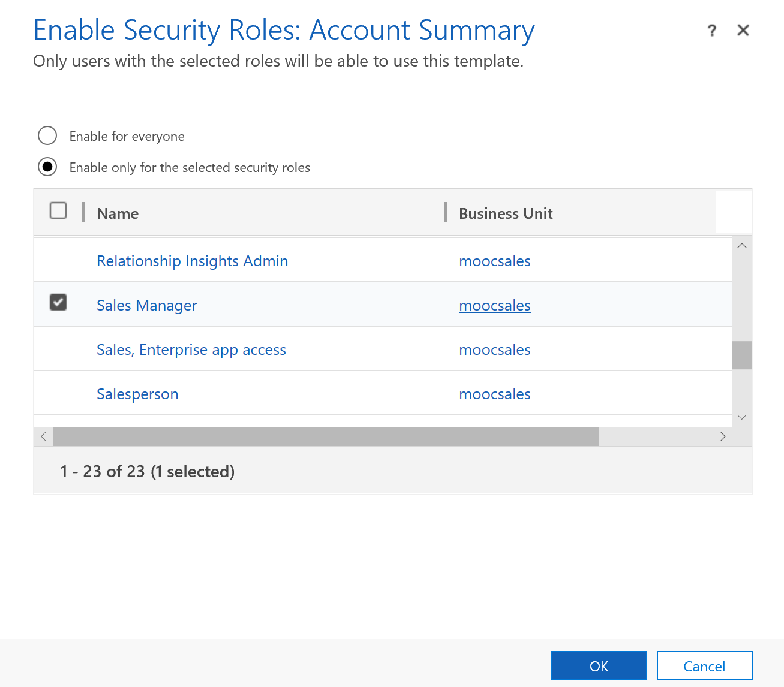Open the moocsales business unit for Sales Manager
Viewport: 784px width, 687px height.
click(495, 305)
